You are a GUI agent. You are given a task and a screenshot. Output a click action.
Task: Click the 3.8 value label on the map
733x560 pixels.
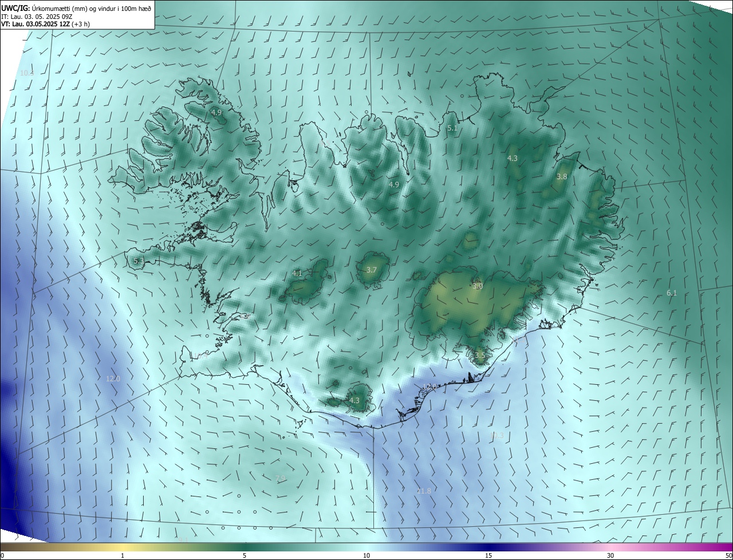coord(562,177)
